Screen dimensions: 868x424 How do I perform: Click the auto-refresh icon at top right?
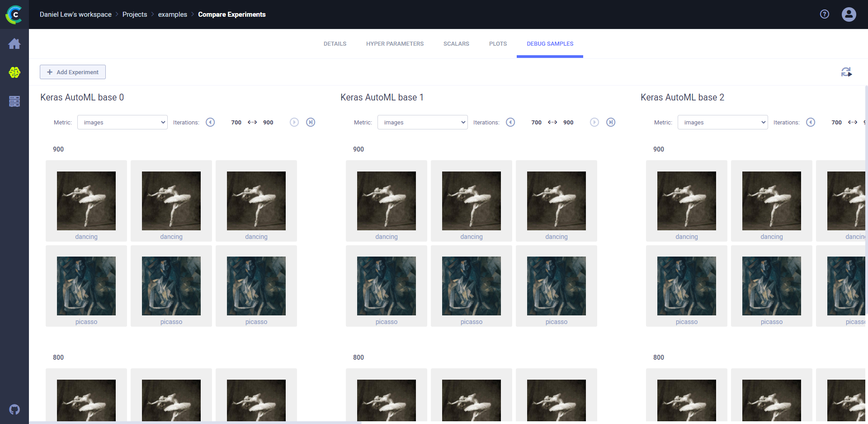click(x=846, y=72)
